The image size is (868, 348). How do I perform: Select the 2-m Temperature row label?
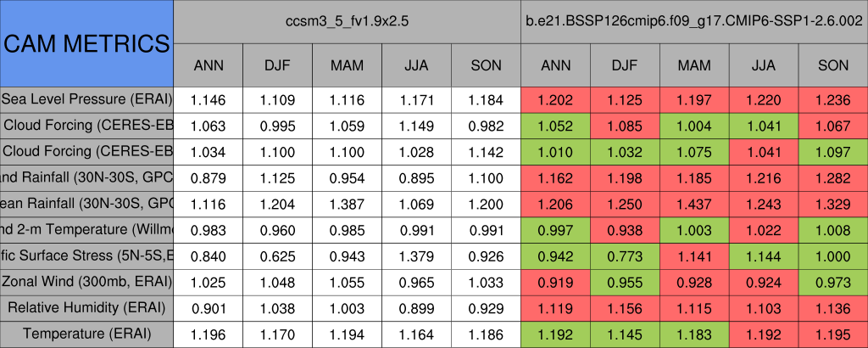click(86, 229)
